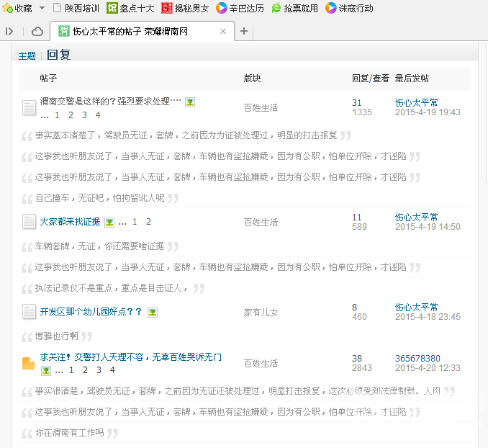Open the 诛寇行动 bookmark
488x448 pixels.
[x=349, y=8]
